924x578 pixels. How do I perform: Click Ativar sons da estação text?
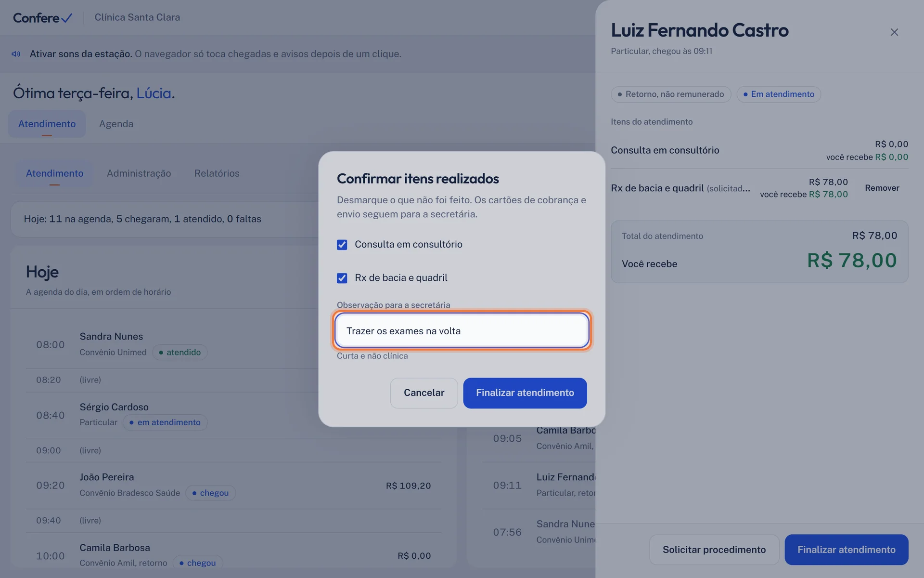(81, 54)
